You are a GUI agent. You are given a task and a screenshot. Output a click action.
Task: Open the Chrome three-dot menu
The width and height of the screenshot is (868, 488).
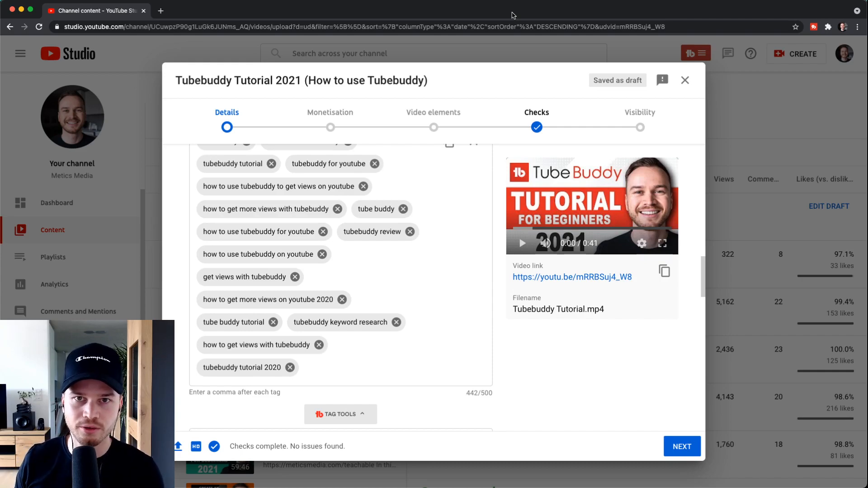[x=857, y=27]
